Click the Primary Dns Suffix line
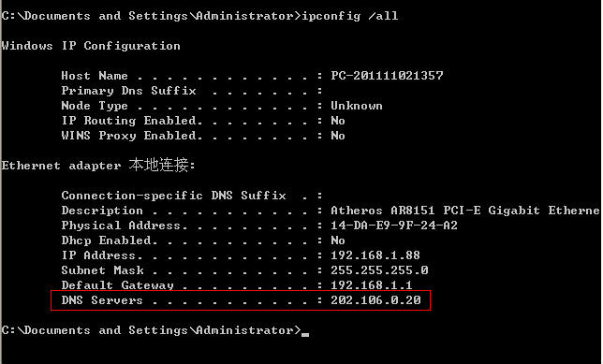The height and width of the screenshot is (364, 603). pyautogui.click(x=192, y=91)
